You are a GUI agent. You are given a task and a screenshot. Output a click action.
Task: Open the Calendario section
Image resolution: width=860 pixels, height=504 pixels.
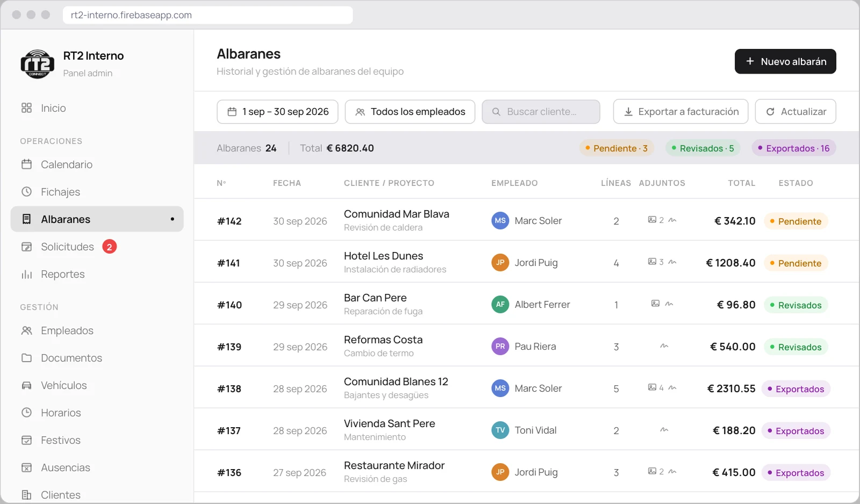pos(97,164)
